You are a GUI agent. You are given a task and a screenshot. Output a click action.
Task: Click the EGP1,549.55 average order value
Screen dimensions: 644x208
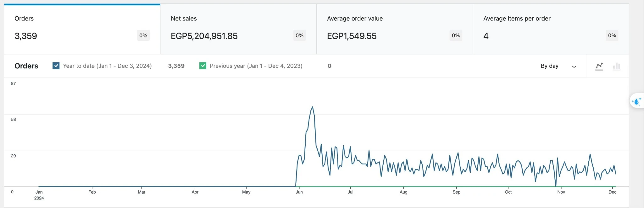coord(352,36)
